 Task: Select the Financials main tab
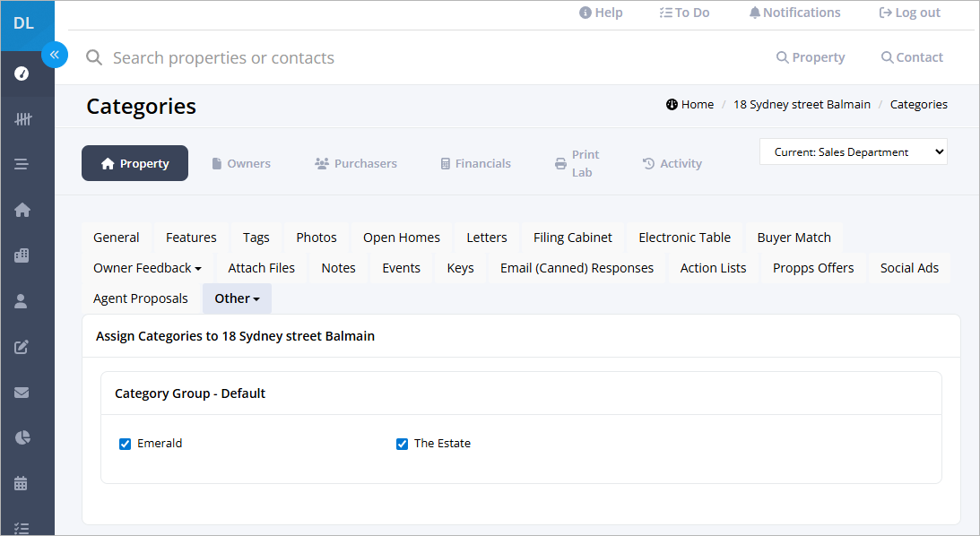[x=475, y=163]
